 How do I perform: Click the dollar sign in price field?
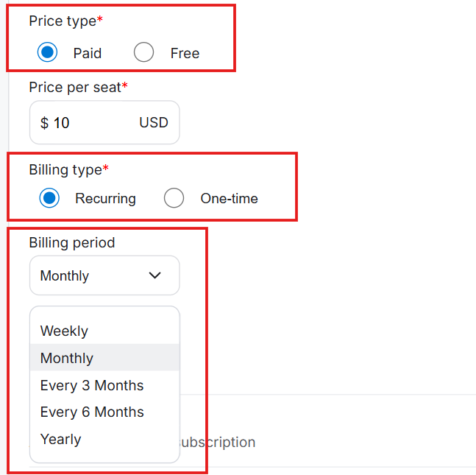tap(44, 123)
